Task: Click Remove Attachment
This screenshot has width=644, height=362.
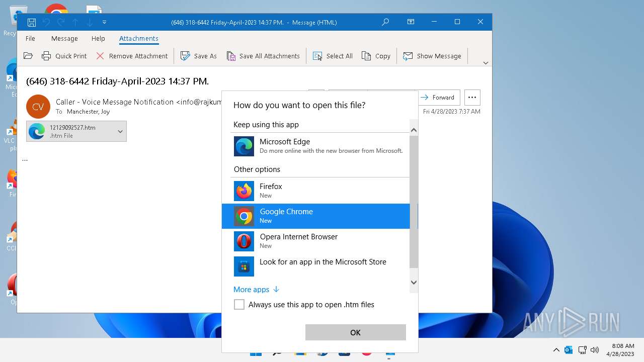Action: (x=132, y=56)
